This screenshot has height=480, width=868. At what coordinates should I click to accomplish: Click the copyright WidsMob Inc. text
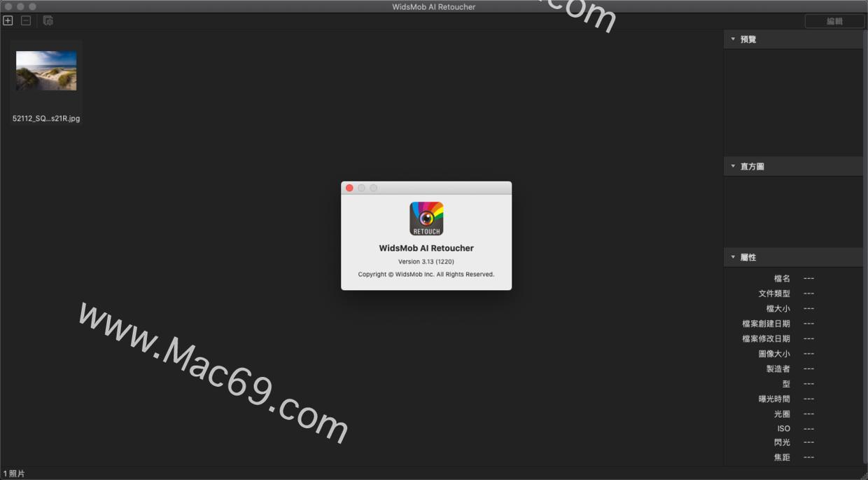426,274
